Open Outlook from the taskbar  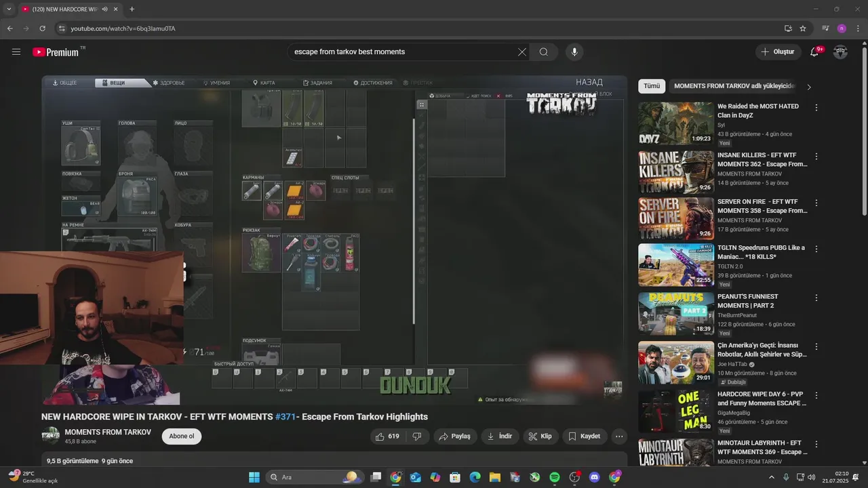pyautogui.click(x=415, y=477)
